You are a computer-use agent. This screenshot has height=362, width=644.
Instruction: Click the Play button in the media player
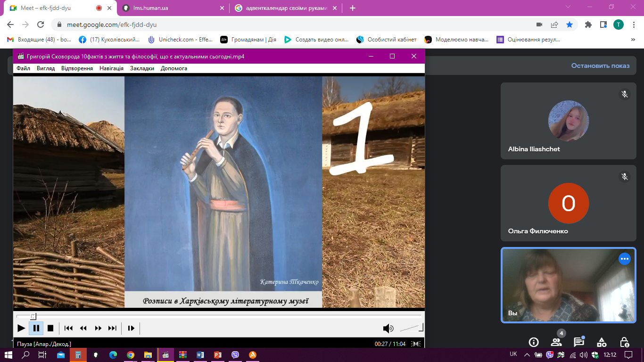click(21, 328)
